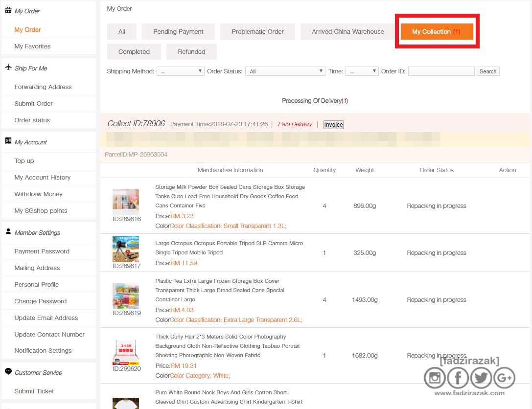The width and height of the screenshot is (532, 409).
Task: Click the photography background cloth thumbnail
Action: tap(126, 352)
